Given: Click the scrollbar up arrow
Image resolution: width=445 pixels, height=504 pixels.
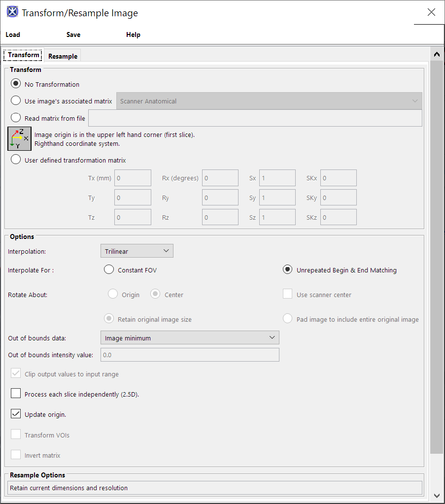Looking at the screenshot, I should coord(437,55).
